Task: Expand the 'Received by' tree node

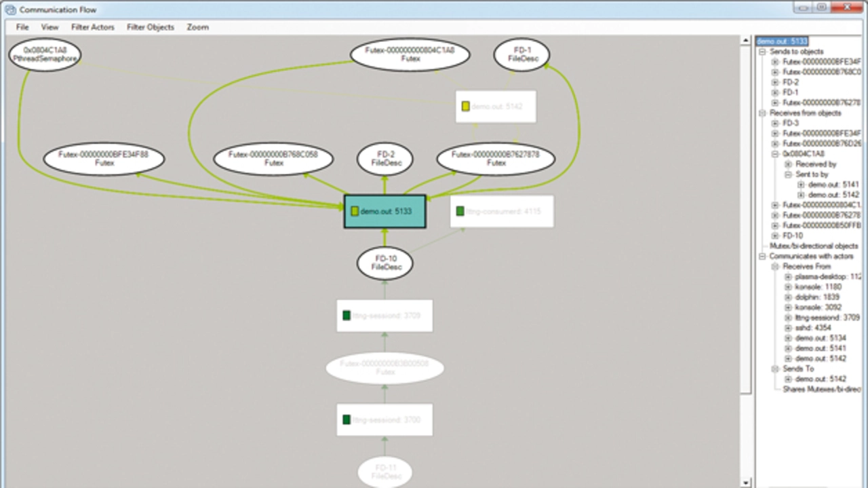Action: [788, 164]
